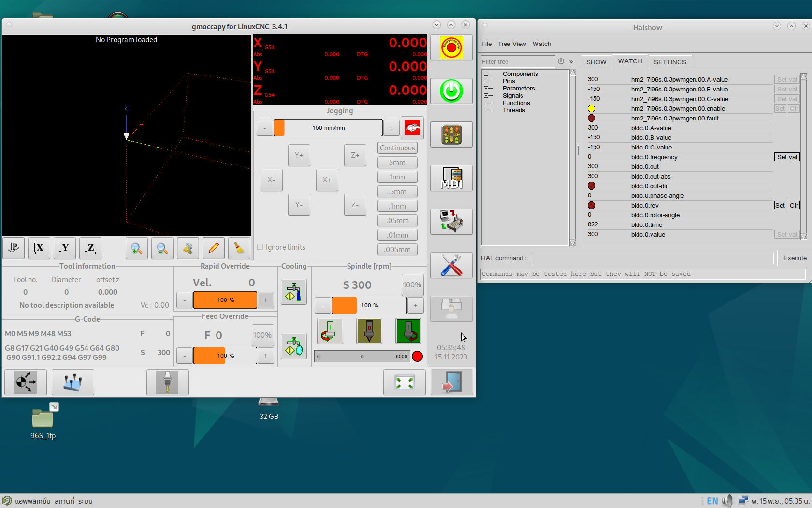The image size is (812, 508).
Task: Select Continuous jog increment
Action: [397, 148]
